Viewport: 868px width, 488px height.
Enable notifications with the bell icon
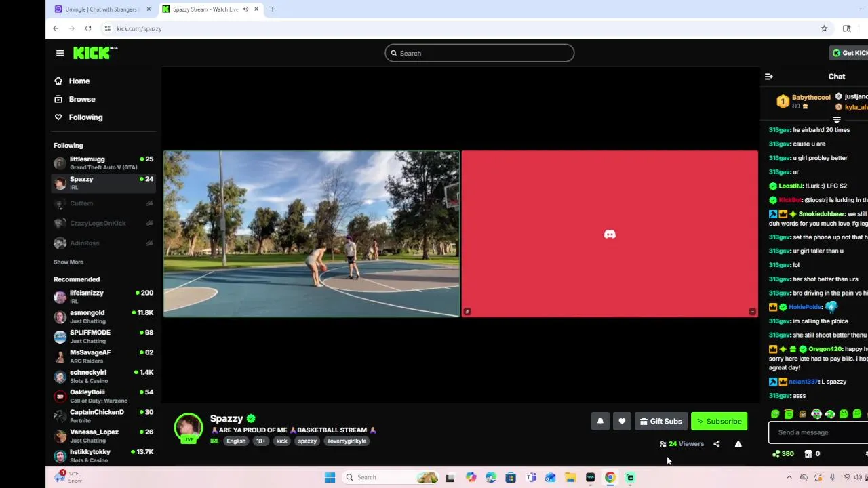click(600, 421)
